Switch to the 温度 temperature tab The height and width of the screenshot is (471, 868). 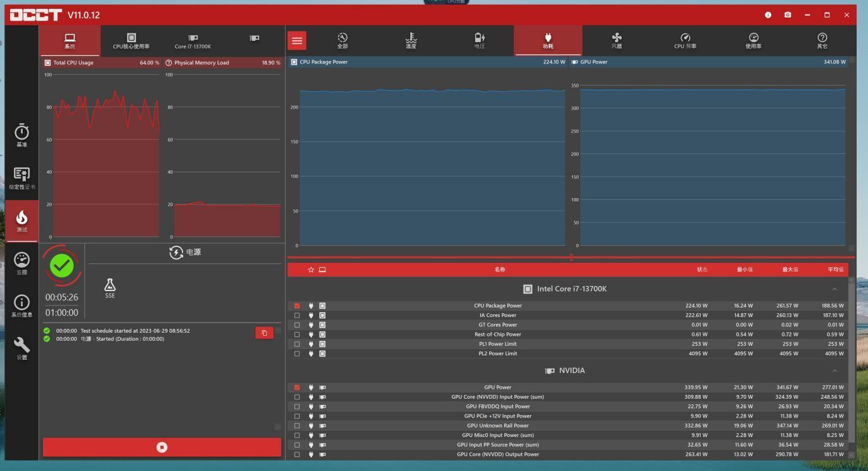click(411, 41)
